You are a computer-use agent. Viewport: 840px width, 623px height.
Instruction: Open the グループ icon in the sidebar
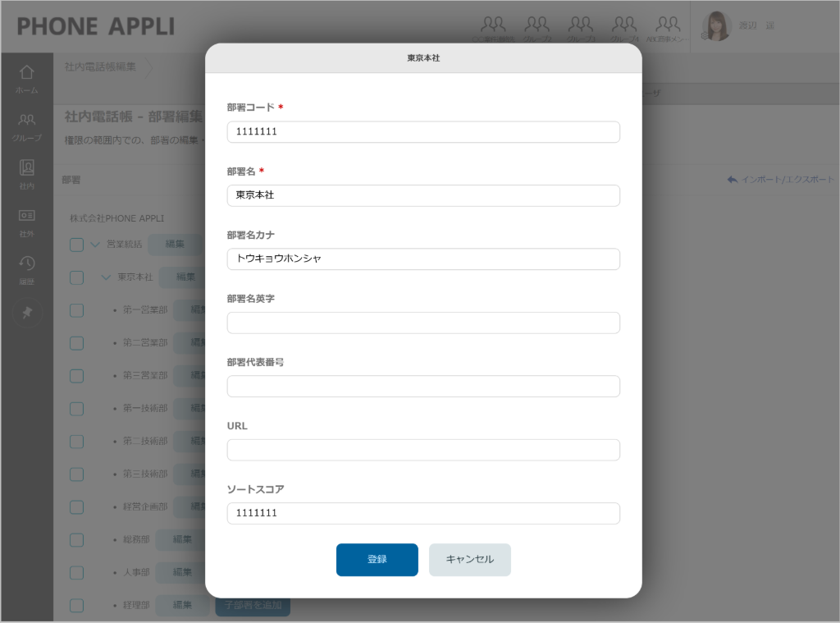(27, 121)
